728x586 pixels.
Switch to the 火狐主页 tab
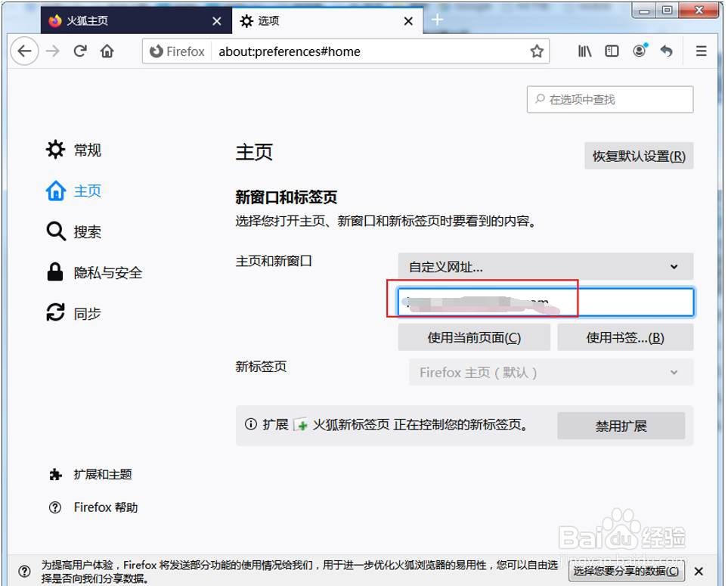point(136,20)
